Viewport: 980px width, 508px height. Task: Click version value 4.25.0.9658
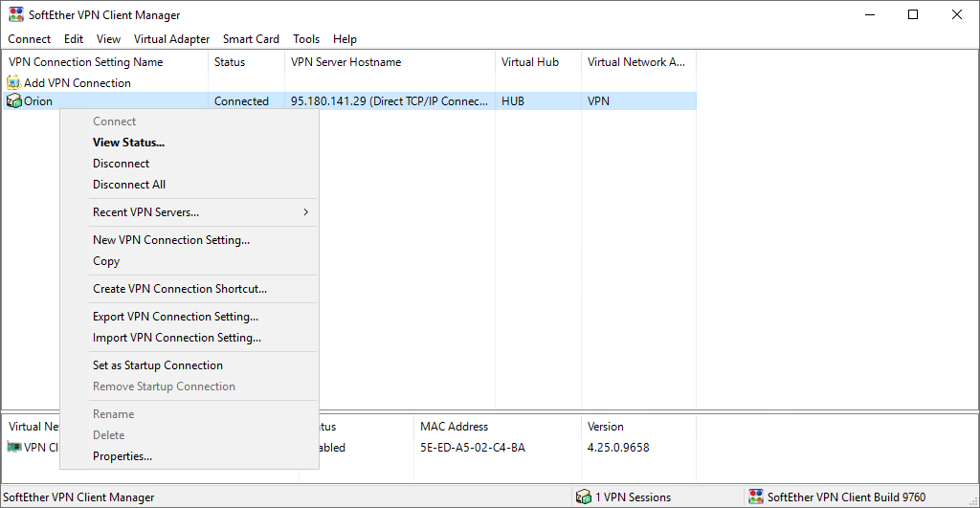(618, 448)
